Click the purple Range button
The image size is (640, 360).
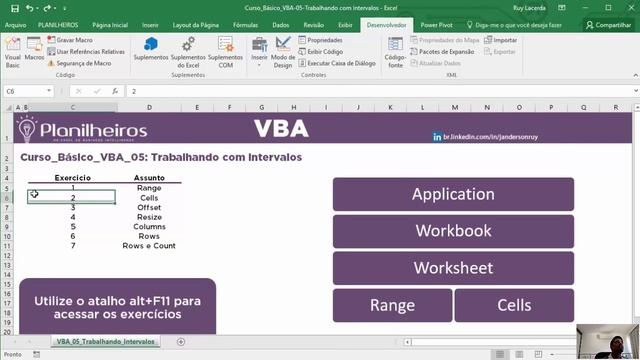pos(392,305)
